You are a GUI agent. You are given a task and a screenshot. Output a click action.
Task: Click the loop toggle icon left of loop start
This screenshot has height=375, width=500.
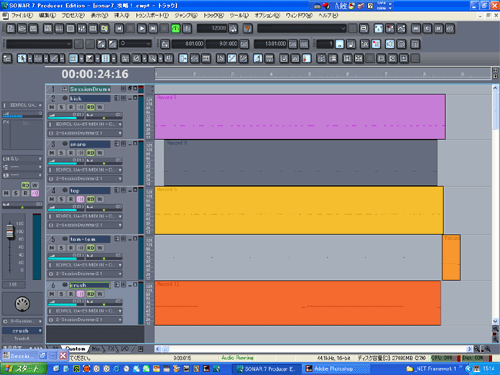(165, 44)
